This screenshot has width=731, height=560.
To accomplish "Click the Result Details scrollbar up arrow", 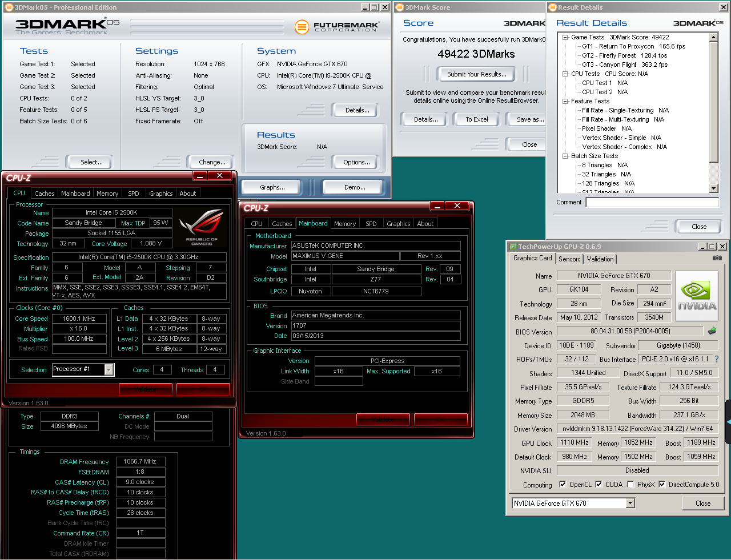I will click(713, 37).
